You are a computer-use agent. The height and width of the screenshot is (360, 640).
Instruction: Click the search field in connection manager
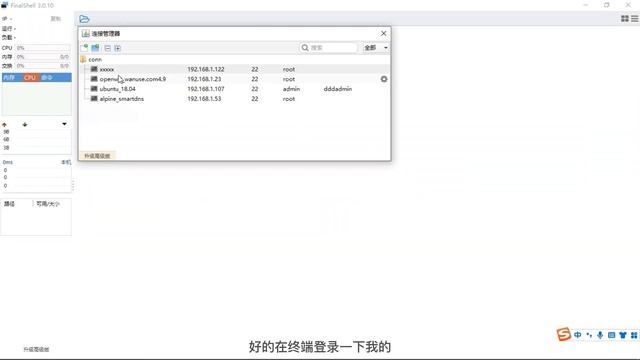(329, 48)
